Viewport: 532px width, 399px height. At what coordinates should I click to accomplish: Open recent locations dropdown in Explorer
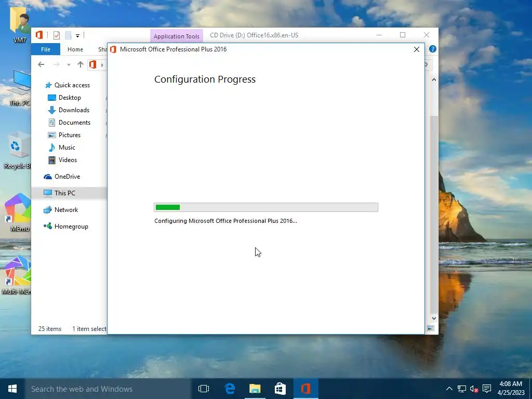(x=69, y=64)
